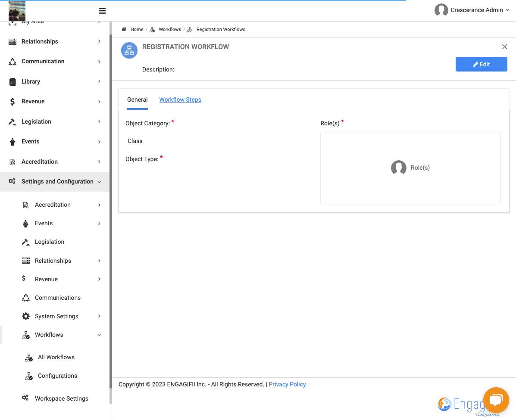Viewport: 516px width, 420px height.
Task: Click the Crescerance Admin avatar icon
Action: click(441, 10)
